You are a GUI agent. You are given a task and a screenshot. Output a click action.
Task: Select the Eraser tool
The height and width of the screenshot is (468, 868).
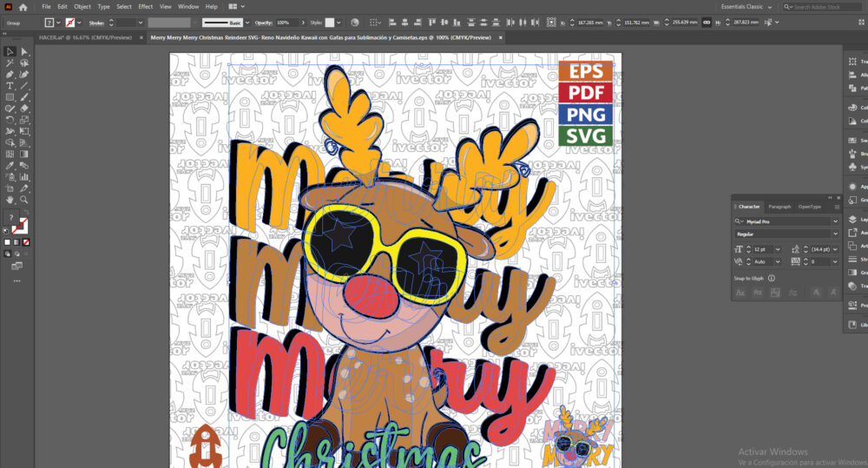(x=24, y=109)
